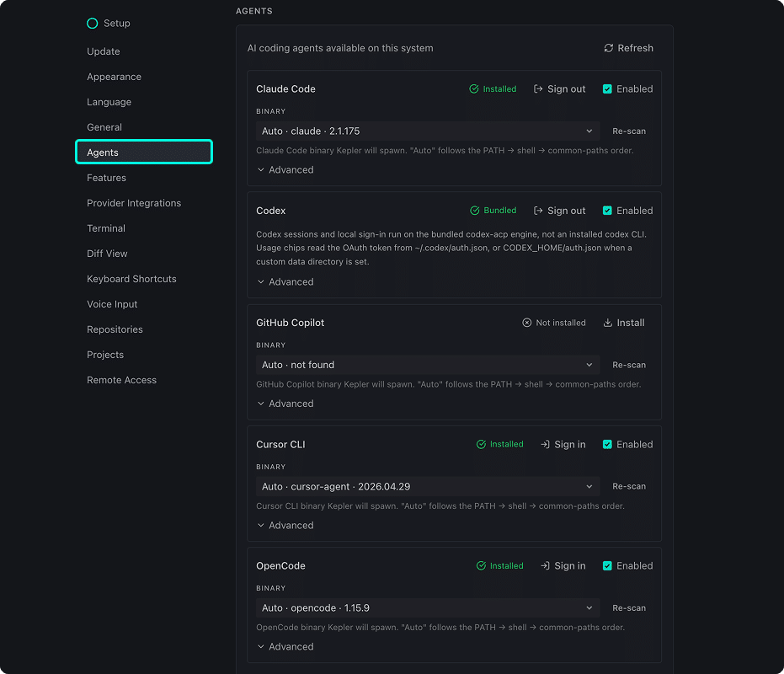Expand Advanced under OpenCode
The width and height of the screenshot is (784, 674).
[x=285, y=647]
